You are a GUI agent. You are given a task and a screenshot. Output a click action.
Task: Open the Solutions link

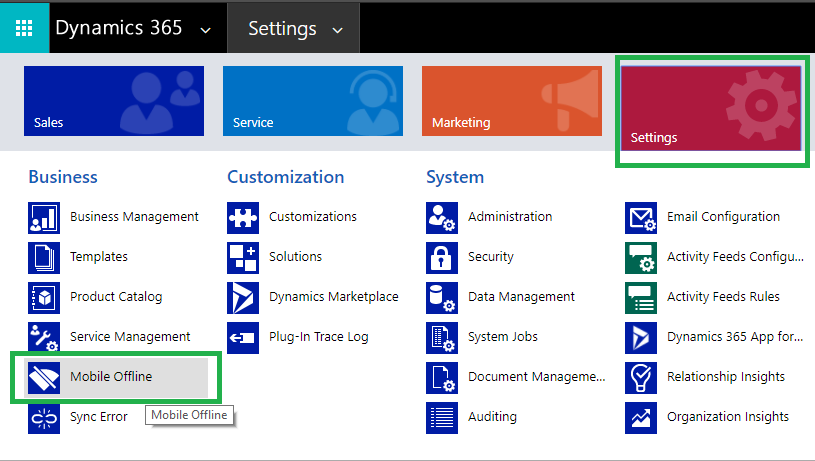pos(295,257)
